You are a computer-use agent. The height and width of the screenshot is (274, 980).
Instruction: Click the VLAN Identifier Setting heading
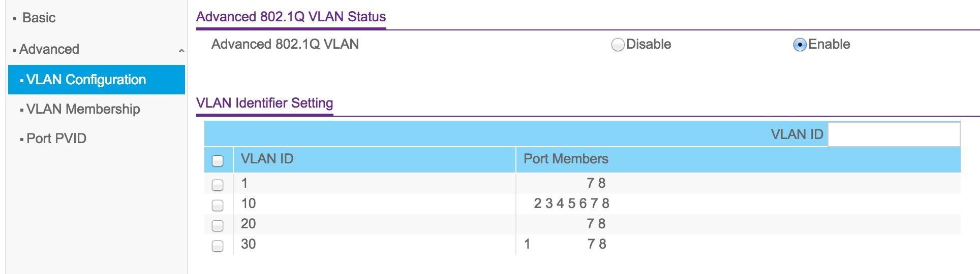click(265, 103)
